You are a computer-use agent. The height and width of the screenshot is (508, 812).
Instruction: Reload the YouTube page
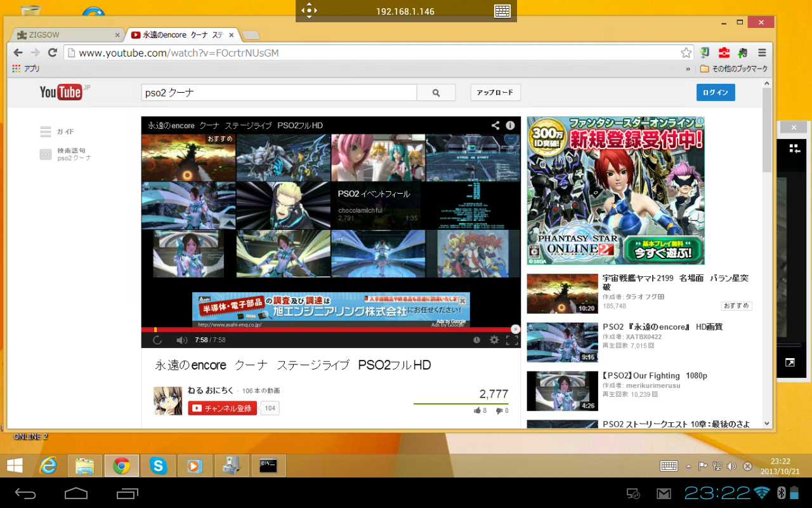click(x=53, y=53)
